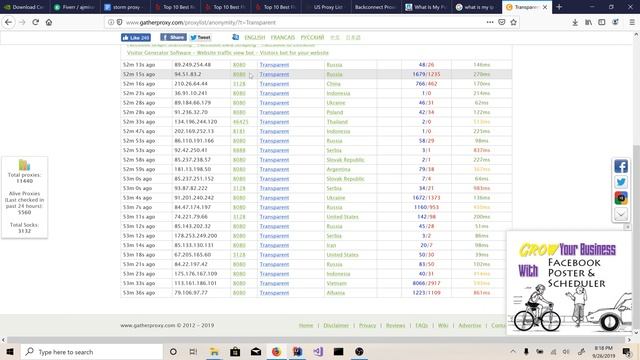Open the Wiki footer link
Viewport: 640px width, 360px height.
click(443, 325)
